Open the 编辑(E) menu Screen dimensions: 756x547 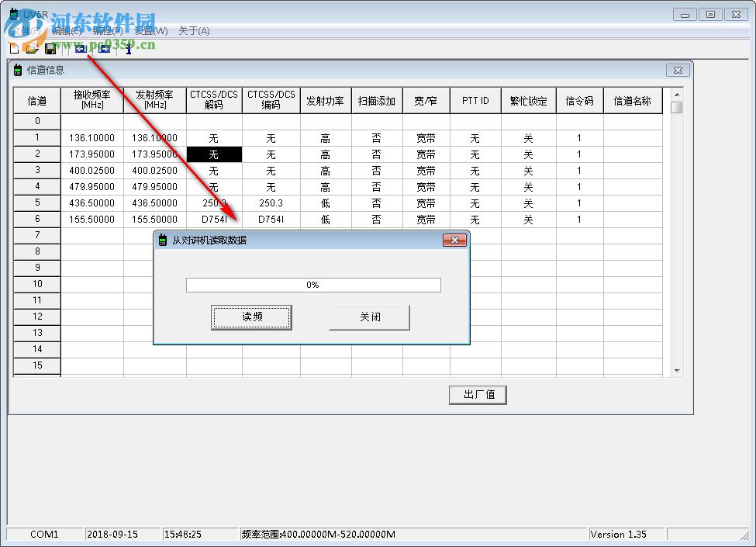click(67, 31)
